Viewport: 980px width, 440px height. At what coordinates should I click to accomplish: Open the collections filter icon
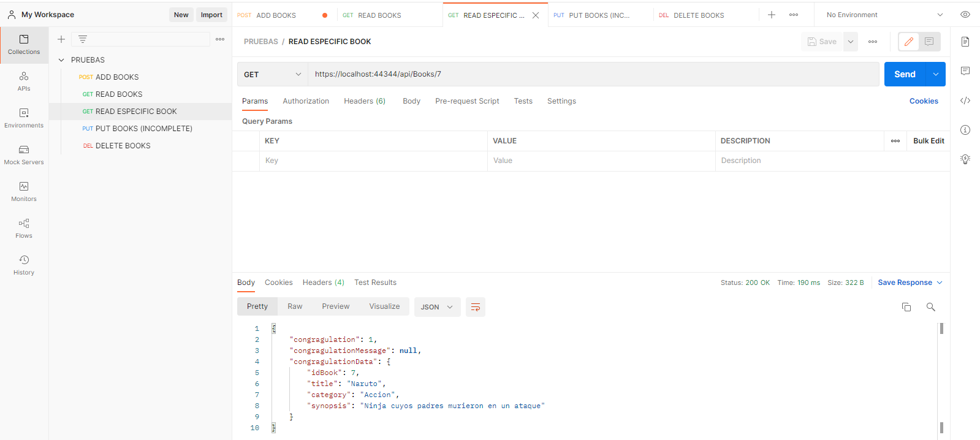(x=83, y=39)
